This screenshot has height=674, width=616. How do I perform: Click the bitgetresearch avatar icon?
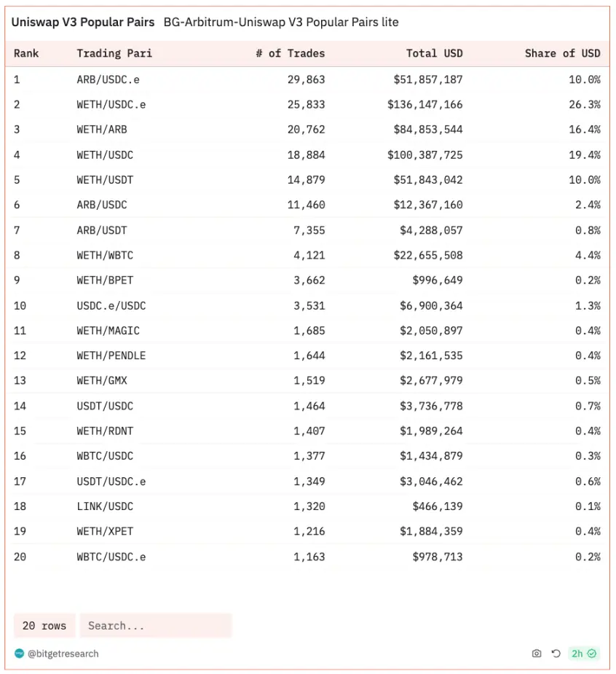coord(20,654)
